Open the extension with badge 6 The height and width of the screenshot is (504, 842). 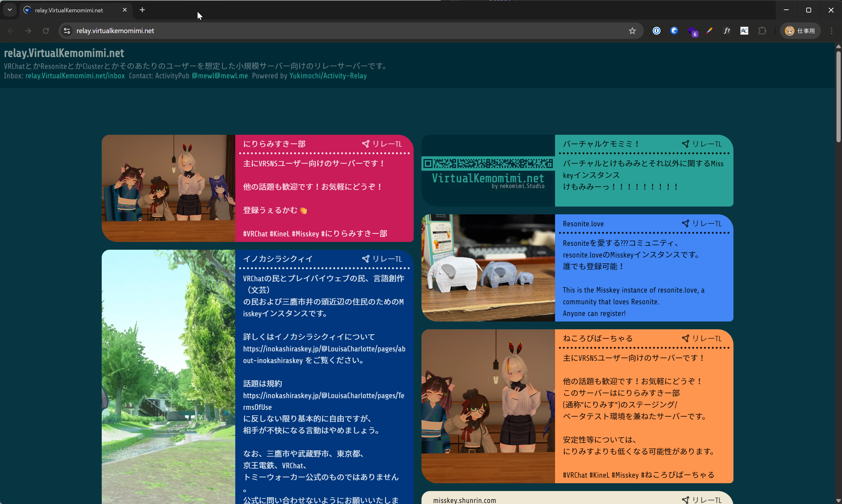pos(692,31)
